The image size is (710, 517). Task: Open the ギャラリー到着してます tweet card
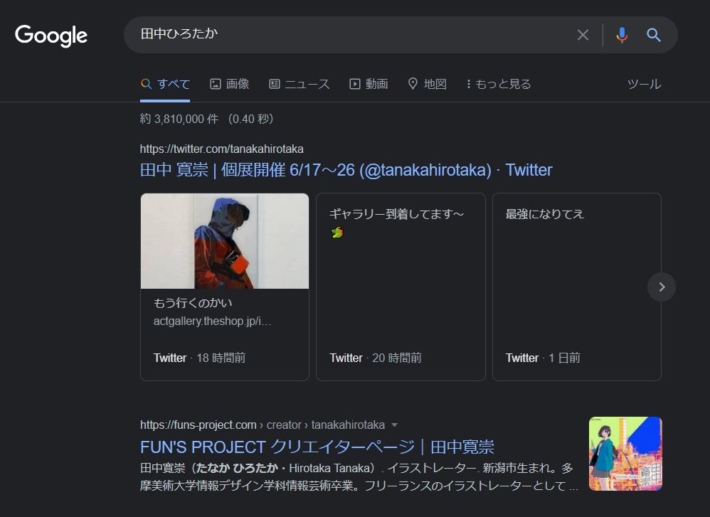401,287
